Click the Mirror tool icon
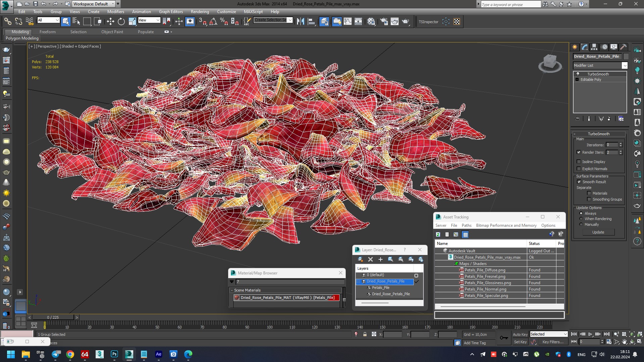Viewport: 644px width, 362px height. 300,21
